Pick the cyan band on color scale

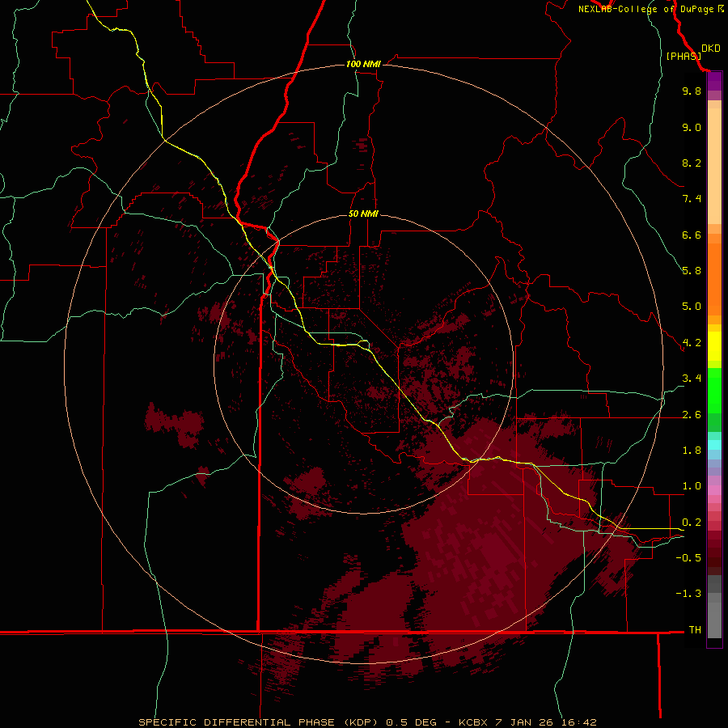tap(714, 445)
